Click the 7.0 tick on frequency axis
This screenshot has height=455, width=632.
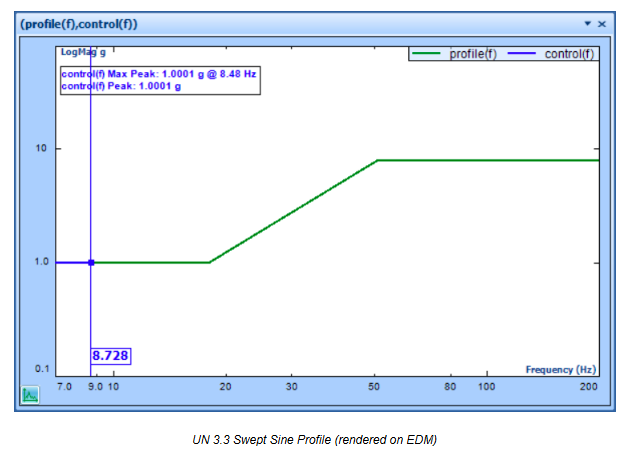tap(65, 386)
